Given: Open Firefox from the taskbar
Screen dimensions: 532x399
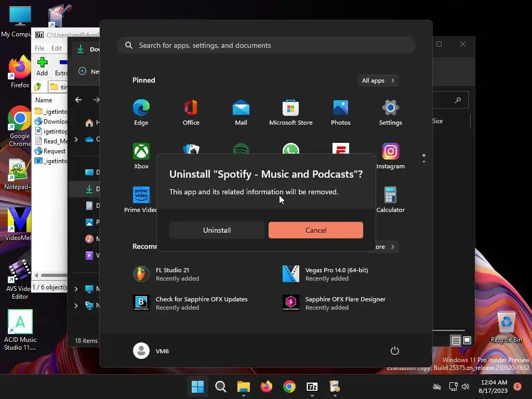Looking at the screenshot, I should tap(267, 387).
